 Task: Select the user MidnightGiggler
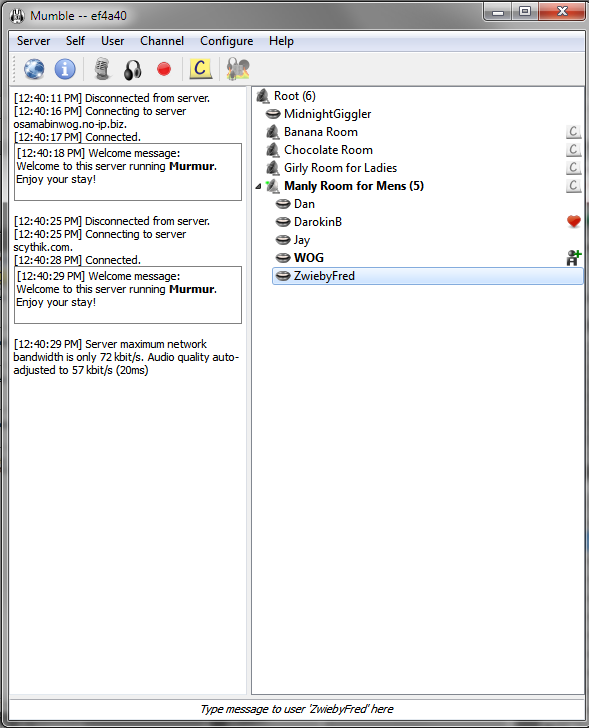(327, 114)
